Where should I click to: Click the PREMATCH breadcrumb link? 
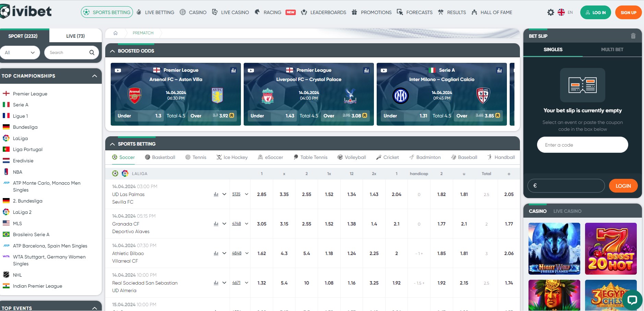coord(143,33)
